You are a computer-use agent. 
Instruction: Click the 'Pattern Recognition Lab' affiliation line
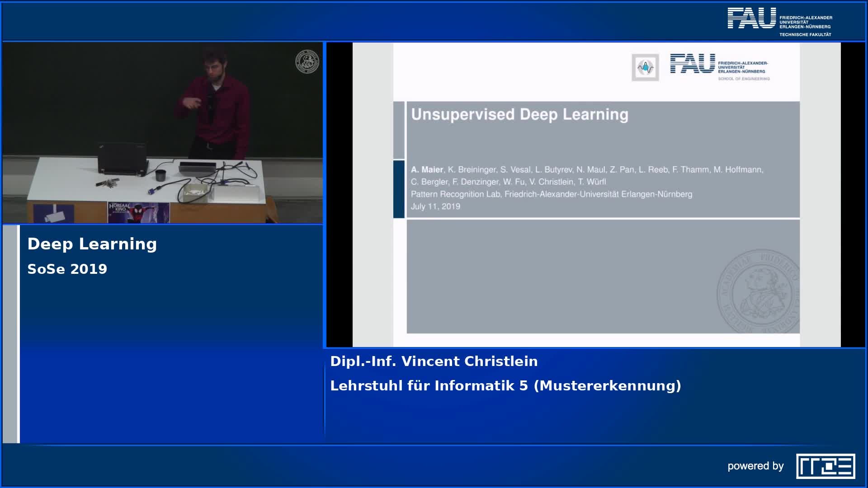pyautogui.click(x=551, y=194)
